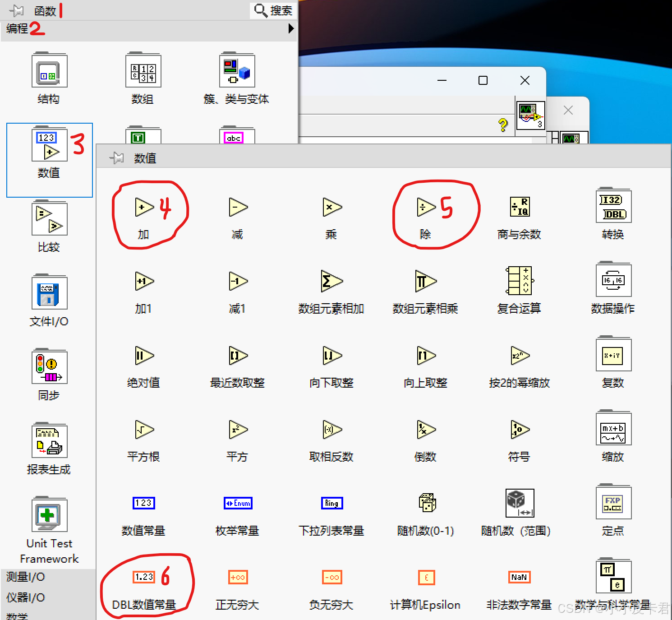Expand the 仪器I/O category

[26, 597]
